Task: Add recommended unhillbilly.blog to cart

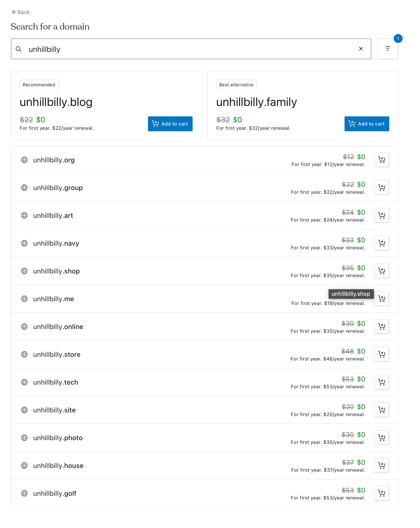Action: (x=170, y=124)
